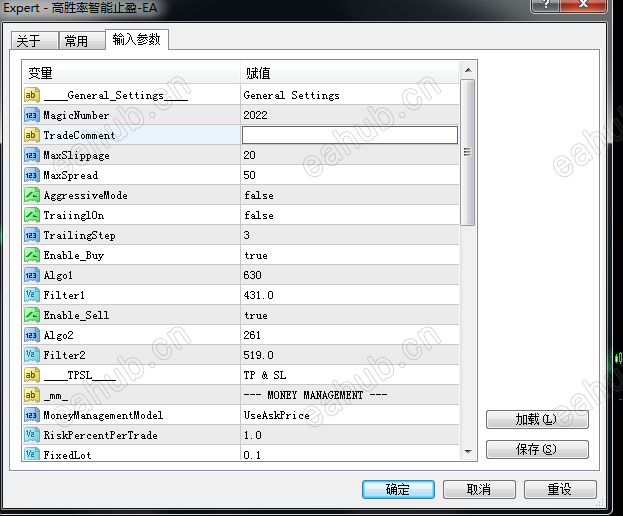Click the double icon beside FixedLot
Viewport: 623px width, 516px height.
(x=32, y=454)
